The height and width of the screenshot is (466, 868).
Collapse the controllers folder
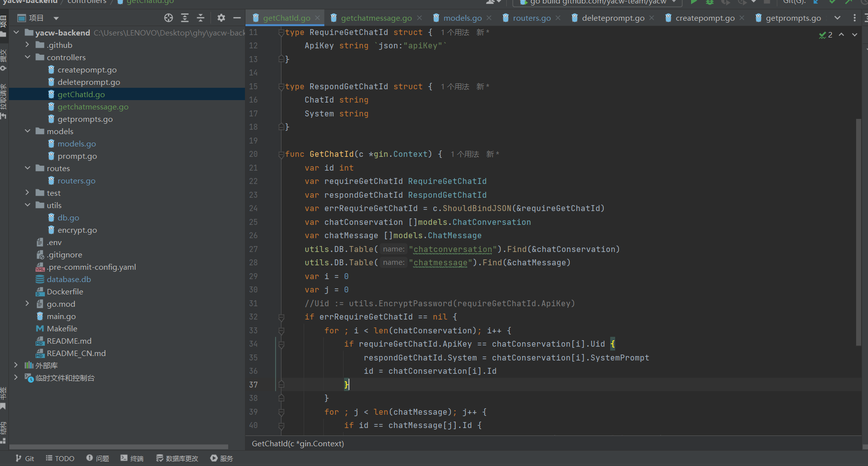(28, 57)
